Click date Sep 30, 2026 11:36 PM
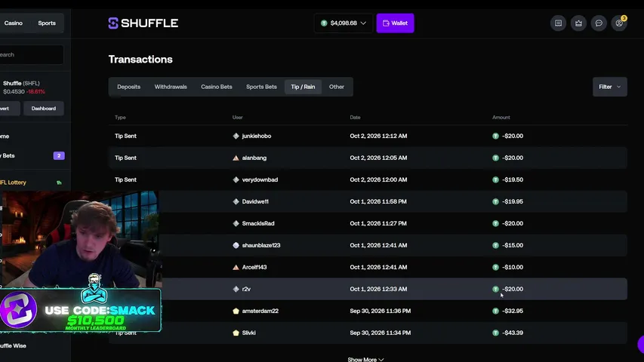The height and width of the screenshot is (362, 644). click(380, 311)
